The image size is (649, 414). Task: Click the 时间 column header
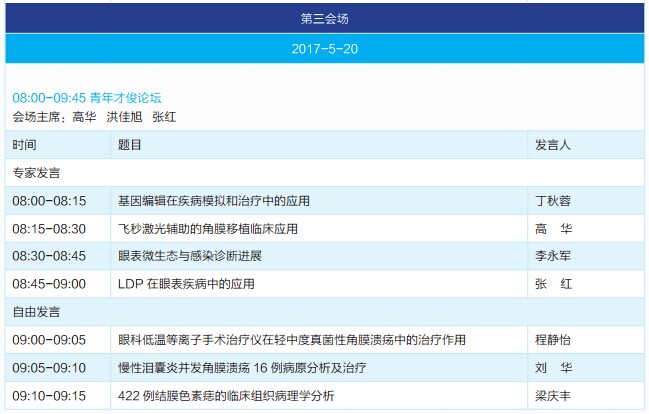pos(24,145)
